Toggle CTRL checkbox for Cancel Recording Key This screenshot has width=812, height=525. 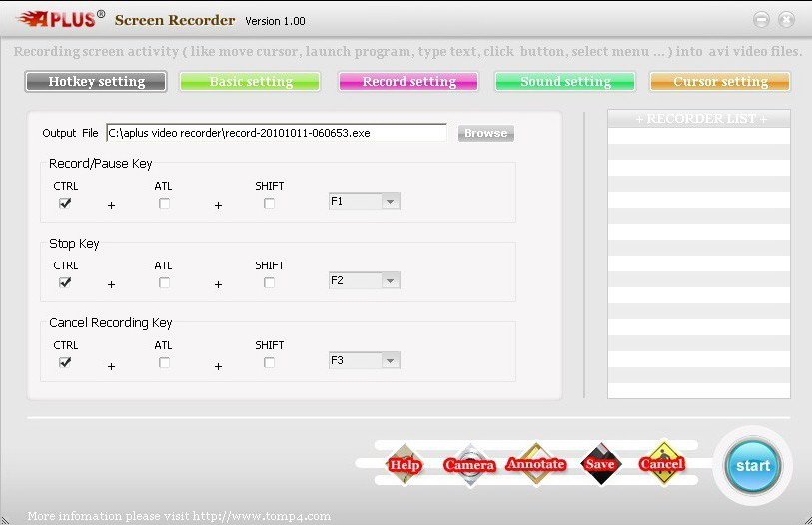coord(65,362)
